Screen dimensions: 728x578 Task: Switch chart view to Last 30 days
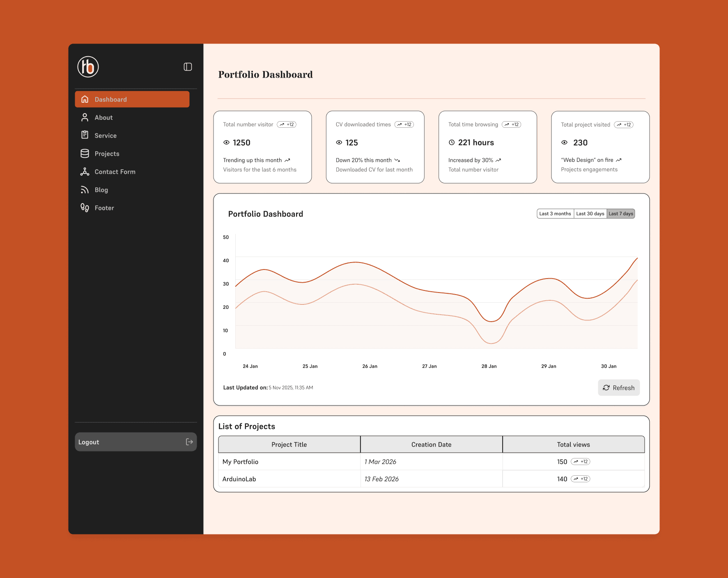(590, 213)
